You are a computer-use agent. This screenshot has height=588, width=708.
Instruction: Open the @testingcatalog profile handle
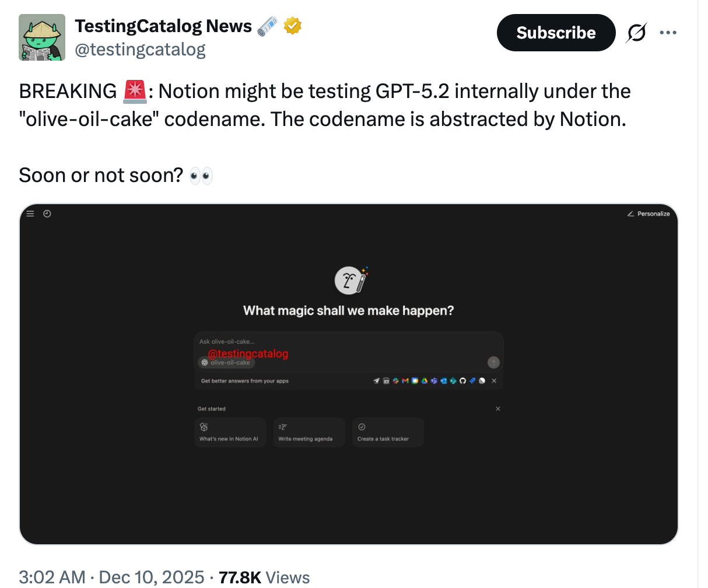(140, 50)
